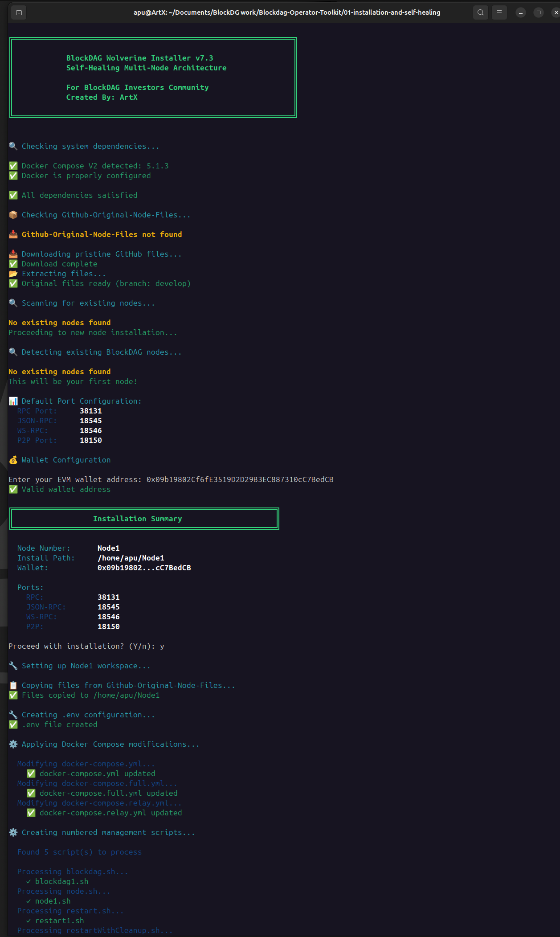Viewport: 560px width, 937px height.
Task: Click 'Self-Healing Multi-Node Architecture' line
Action: 146,68
